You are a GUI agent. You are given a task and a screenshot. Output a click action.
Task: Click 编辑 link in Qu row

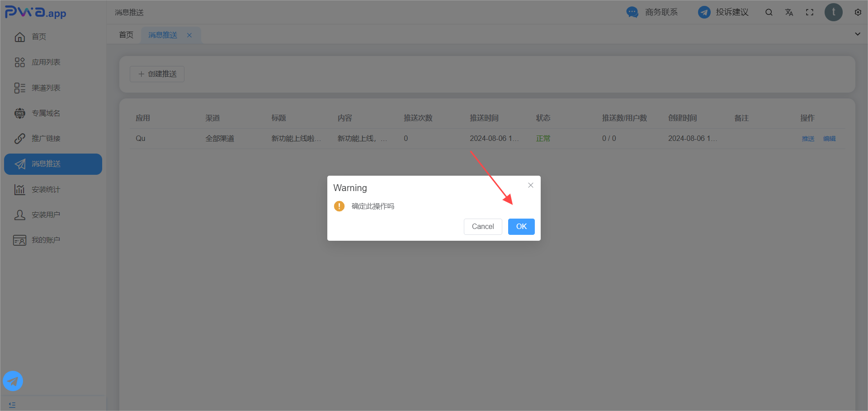pos(829,139)
